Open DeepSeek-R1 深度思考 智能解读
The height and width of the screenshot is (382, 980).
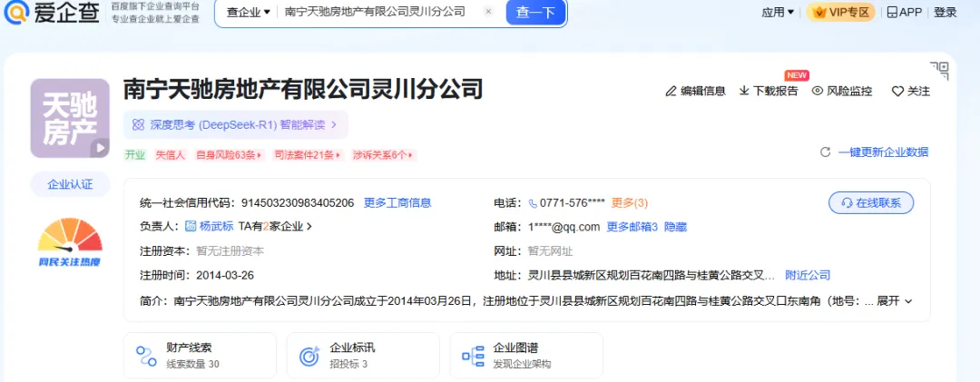point(236,124)
